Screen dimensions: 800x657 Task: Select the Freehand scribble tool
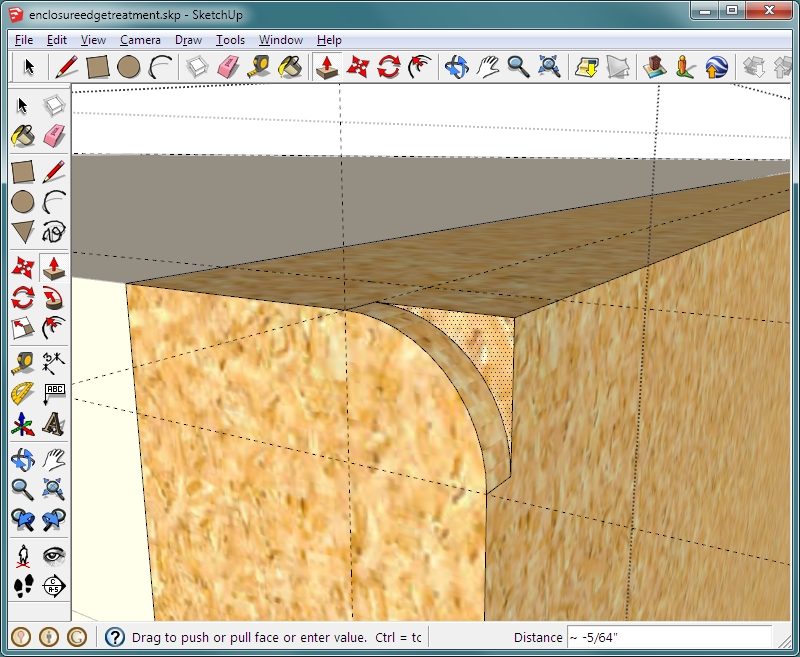pyautogui.click(x=54, y=232)
